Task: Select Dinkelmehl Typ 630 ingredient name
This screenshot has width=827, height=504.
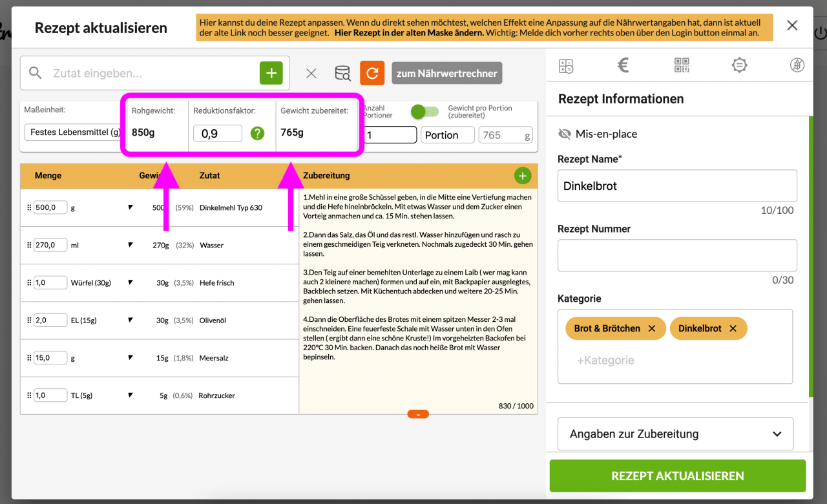Action: [x=231, y=208]
